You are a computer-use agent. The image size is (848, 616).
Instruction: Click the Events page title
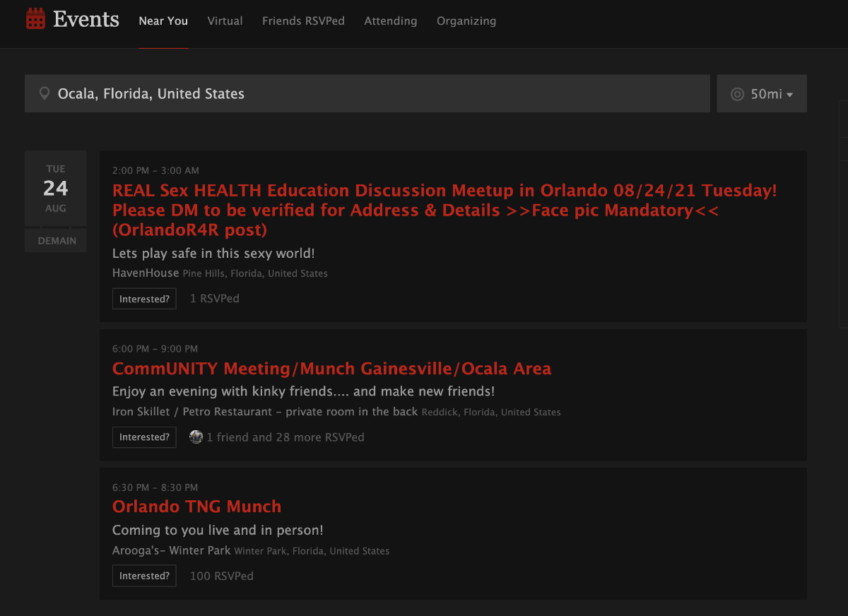[86, 19]
